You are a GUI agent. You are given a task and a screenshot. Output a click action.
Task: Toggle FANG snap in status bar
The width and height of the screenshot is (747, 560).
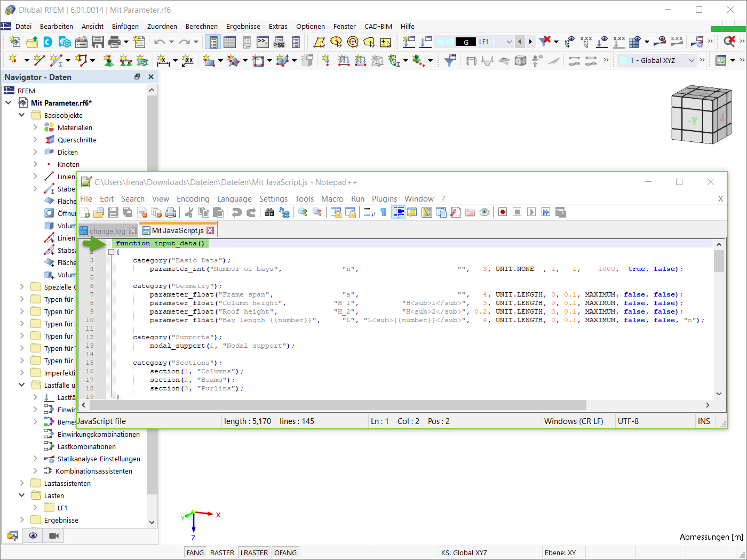pyautogui.click(x=195, y=553)
